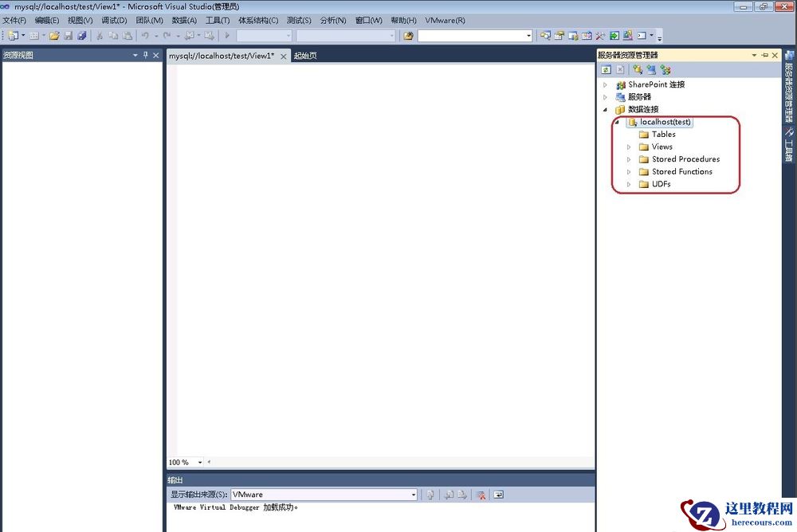This screenshot has width=797, height=532.
Task: Collapse the Data Connections node
Action: point(605,109)
